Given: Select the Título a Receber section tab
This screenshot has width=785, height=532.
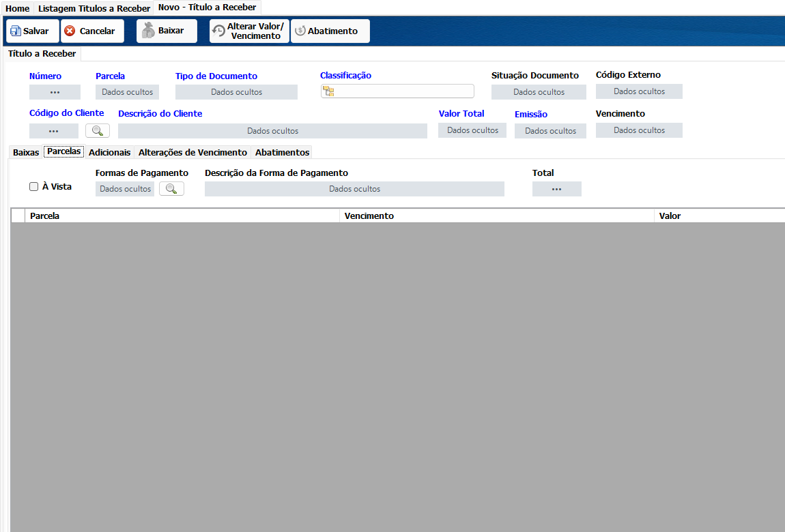Looking at the screenshot, I should click(42, 53).
